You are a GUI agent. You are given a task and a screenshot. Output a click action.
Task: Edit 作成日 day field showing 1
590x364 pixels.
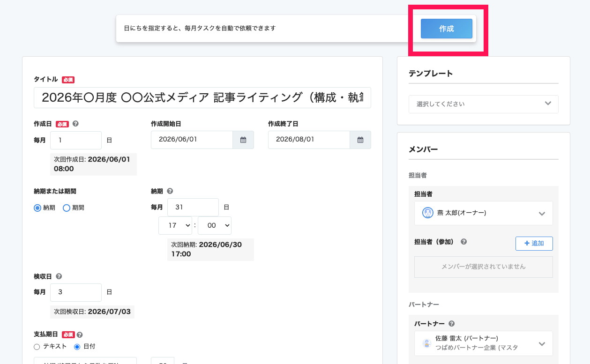pyautogui.click(x=76, y=140)
